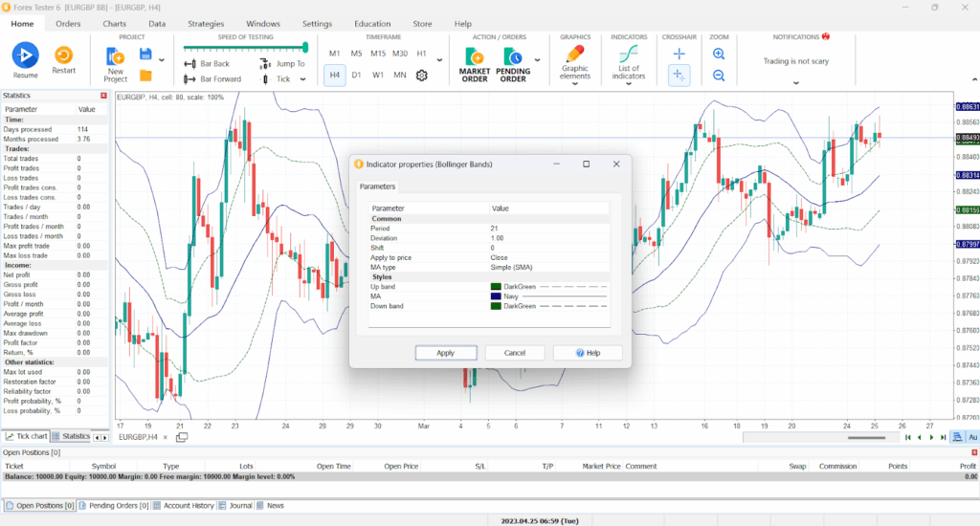Open the Home ribbon tab

tap(22, 24)
